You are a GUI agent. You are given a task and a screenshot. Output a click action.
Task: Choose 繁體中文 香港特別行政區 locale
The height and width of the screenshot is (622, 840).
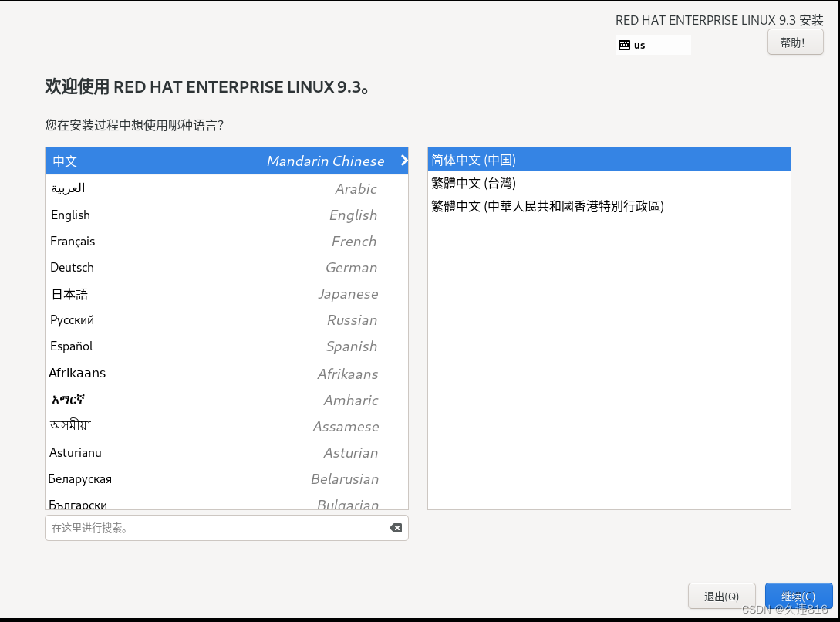[609, 206]
